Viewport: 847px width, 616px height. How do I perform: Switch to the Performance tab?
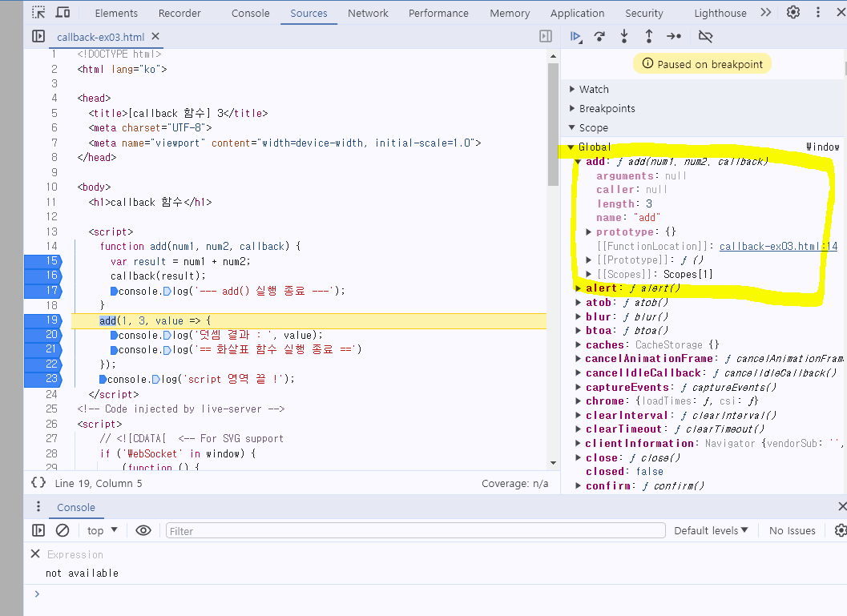point(438,13)
